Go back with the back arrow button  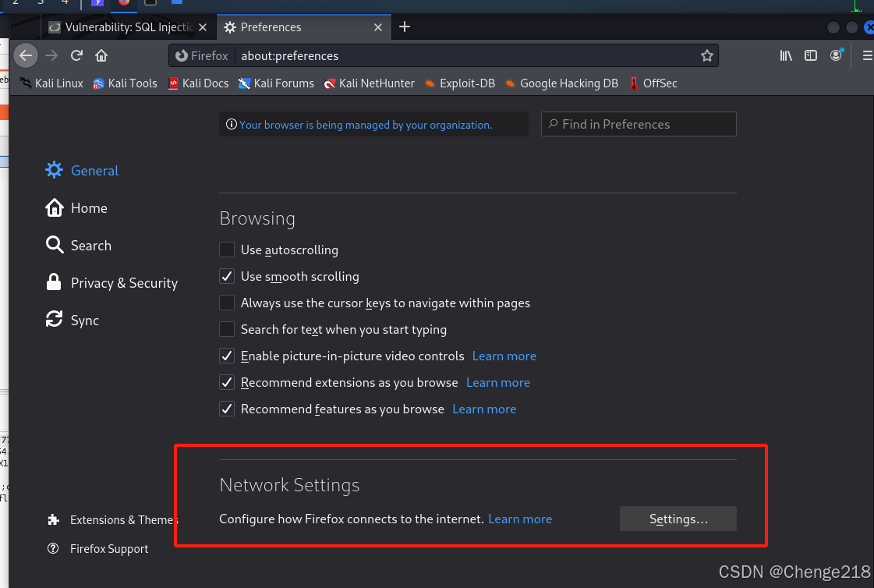(26, 55)
